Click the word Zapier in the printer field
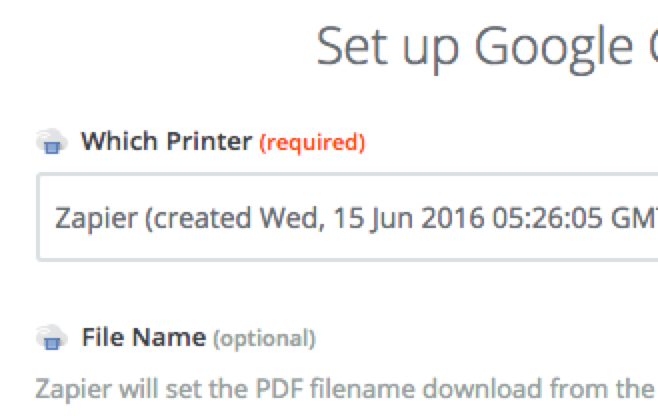Screen dimensions: 658x416 coord(96,219)
